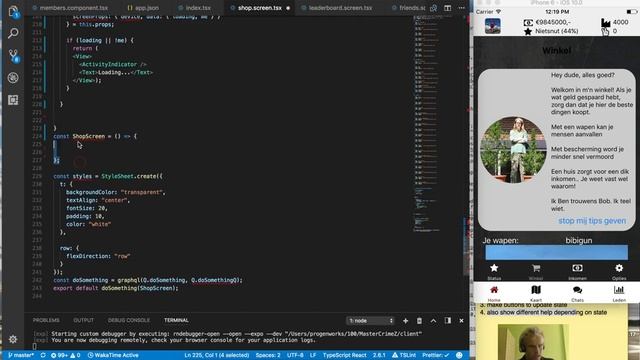640x360 pixels.
Task: Change encoding via UTF-8 status item
Action: pos(295,355)
